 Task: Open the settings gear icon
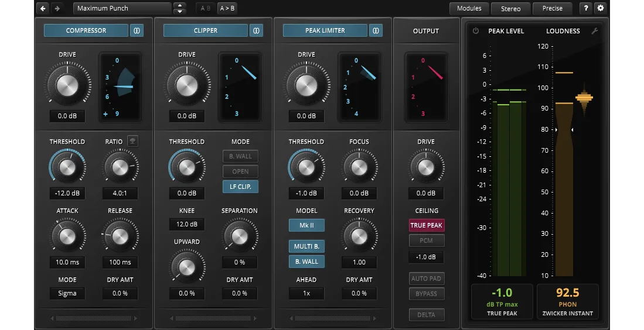pos(601,8)
